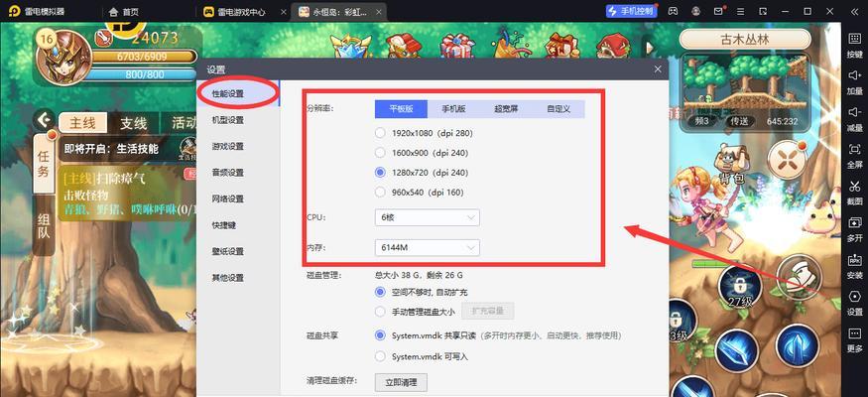This screenshot has width=868, height=397.
Task: Open the 更多 more tools icon
Action: pyautogui.click(x=854, y=332)
